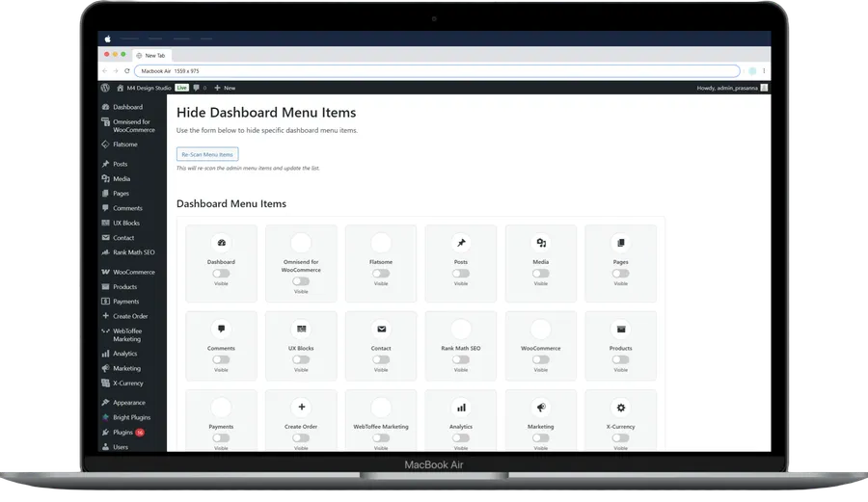Screen dimensions: 868x502
Task: Click the Pages icon in card grid
Action: point(620,243)
